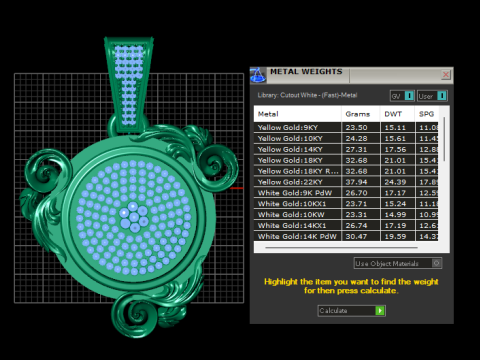This screenshot has width=480, height=360.
Task: Sort by the Metal column header
Action: tap(297, 114)
